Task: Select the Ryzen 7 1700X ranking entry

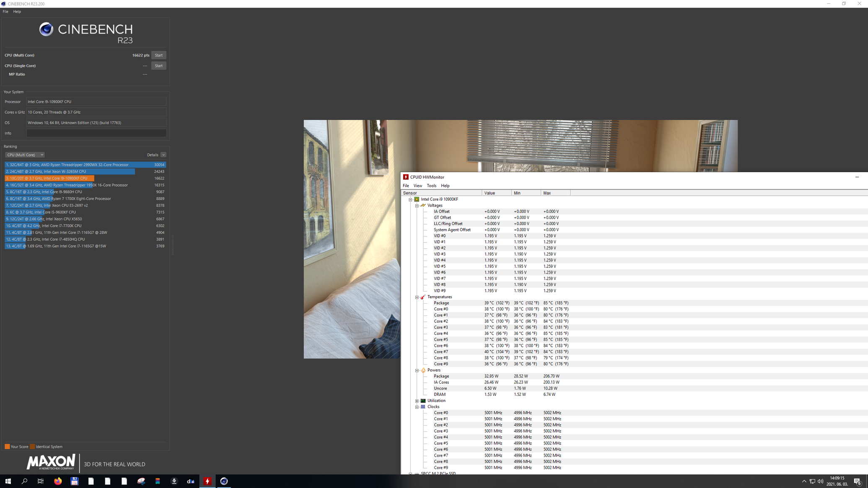Action: 85,199
